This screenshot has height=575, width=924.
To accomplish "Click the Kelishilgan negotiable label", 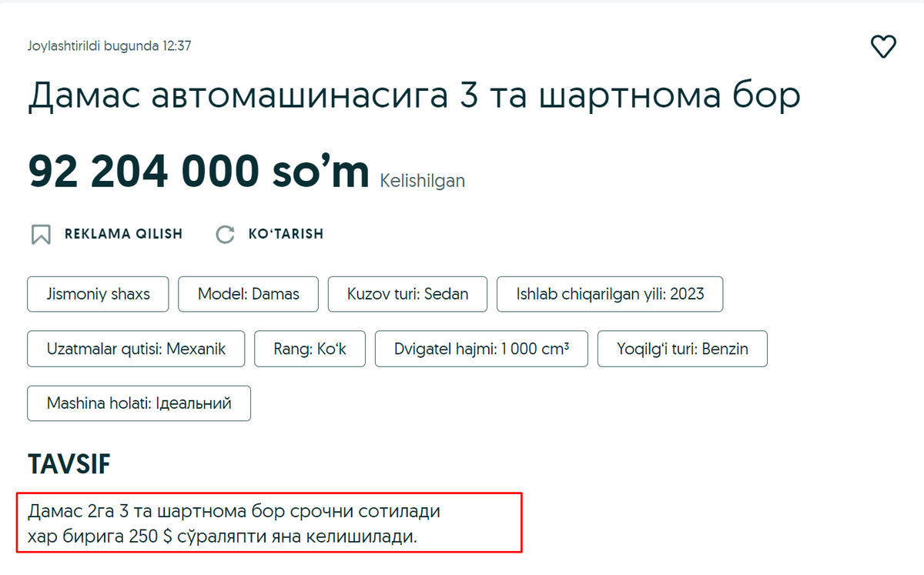I will tap(422, 181).
